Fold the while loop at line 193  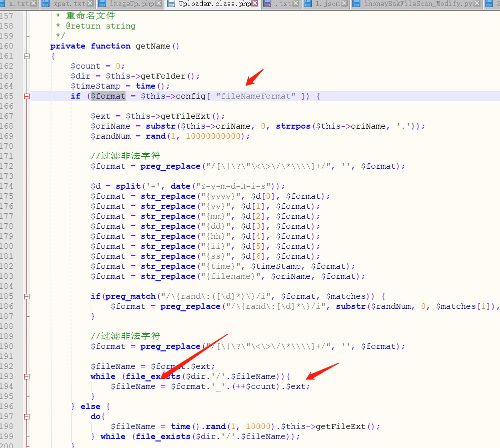[x=27, y=376]
